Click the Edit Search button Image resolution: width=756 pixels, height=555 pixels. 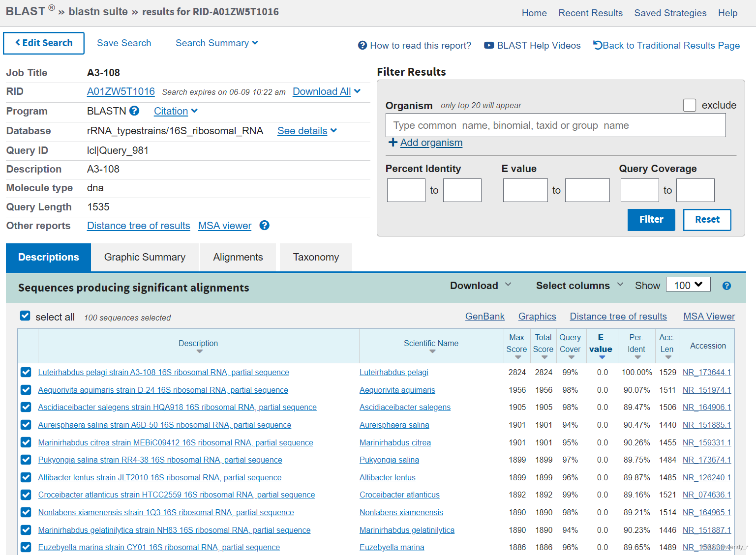(x=44, y=43)
